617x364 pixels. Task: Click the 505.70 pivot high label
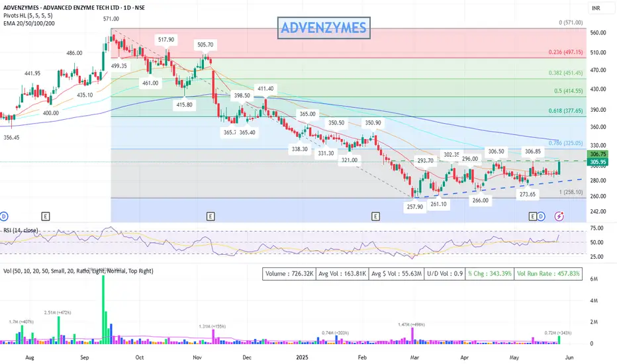pos(205,44)
